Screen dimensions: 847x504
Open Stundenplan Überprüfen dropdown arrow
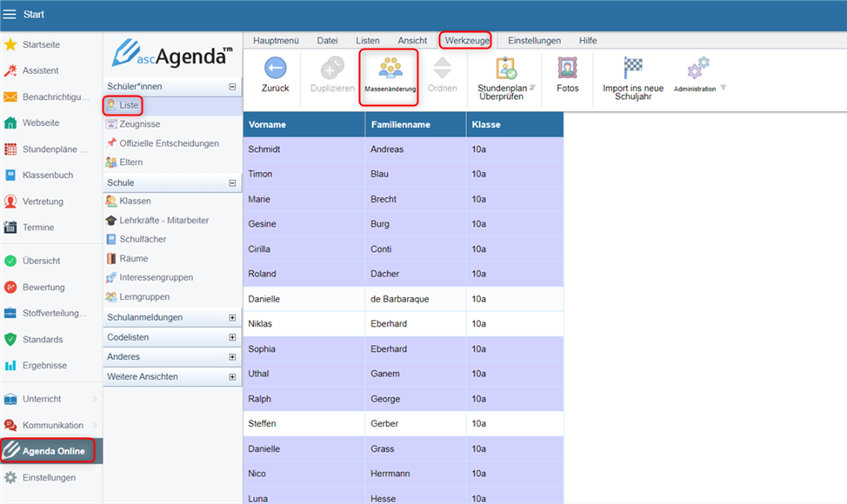coord(532,88)
